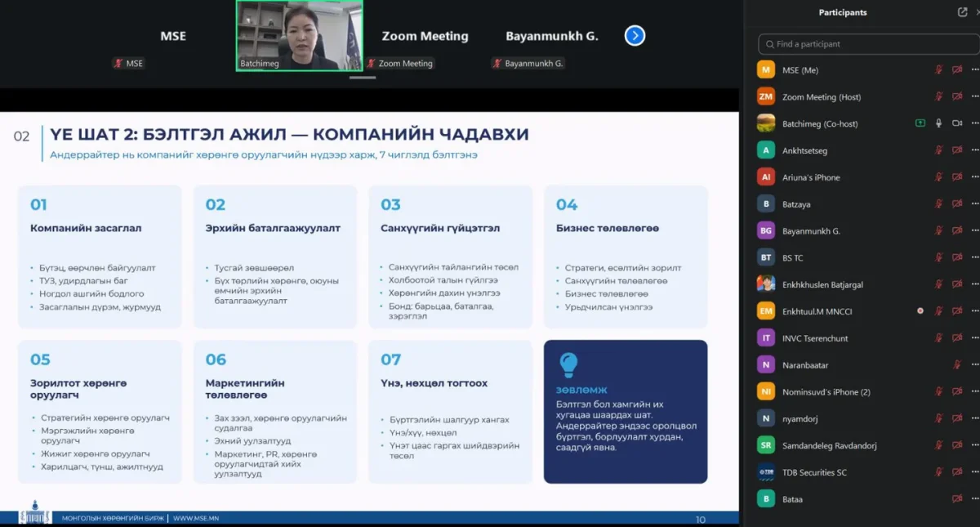Image resolution: width=980 pixels, height=527 pixels.
Task: Click the camera-off icon for MSE (Me)
Action: pos(957,70)
